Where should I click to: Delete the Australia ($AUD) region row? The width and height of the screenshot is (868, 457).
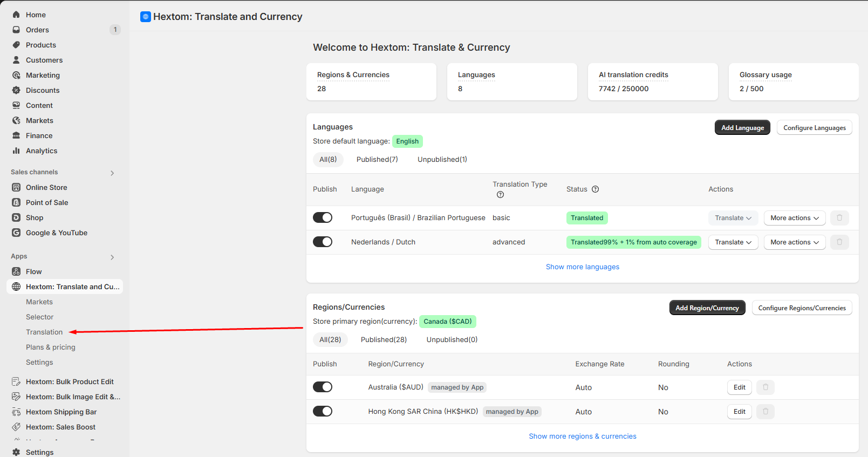coord(766,387)
